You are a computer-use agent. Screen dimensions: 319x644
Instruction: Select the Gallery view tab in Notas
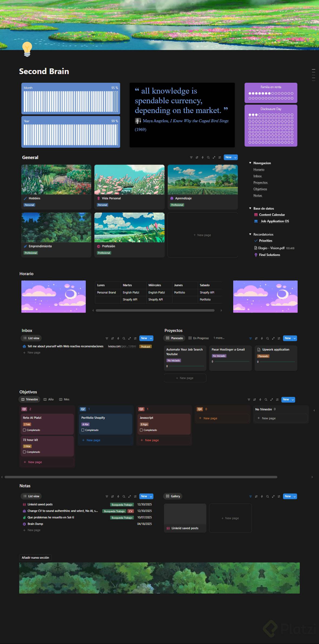(173, 496)
